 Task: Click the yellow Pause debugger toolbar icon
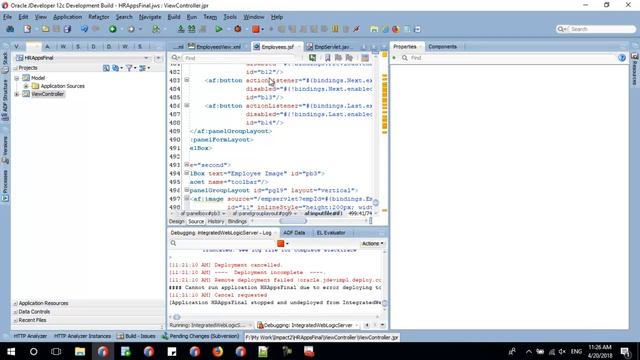[x=335, y=29]
